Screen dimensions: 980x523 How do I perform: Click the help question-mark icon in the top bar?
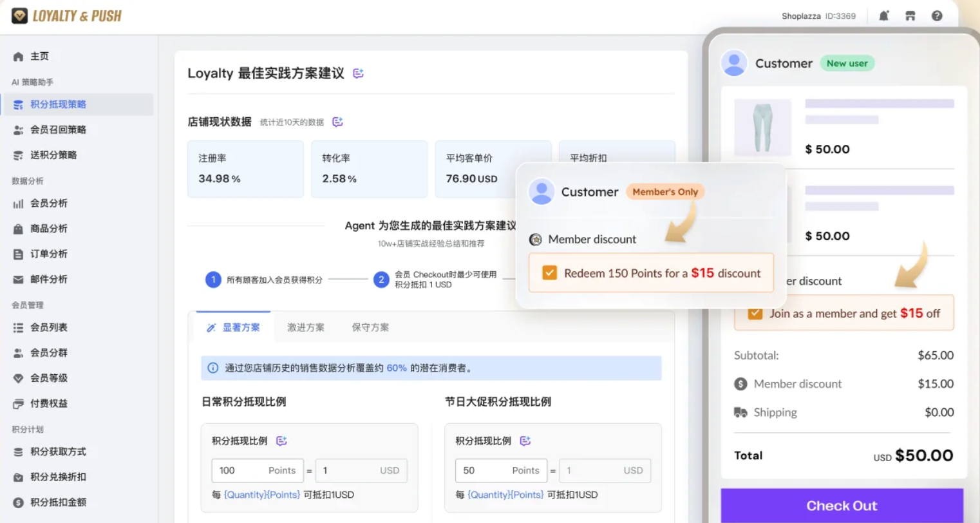pos(937,15)
